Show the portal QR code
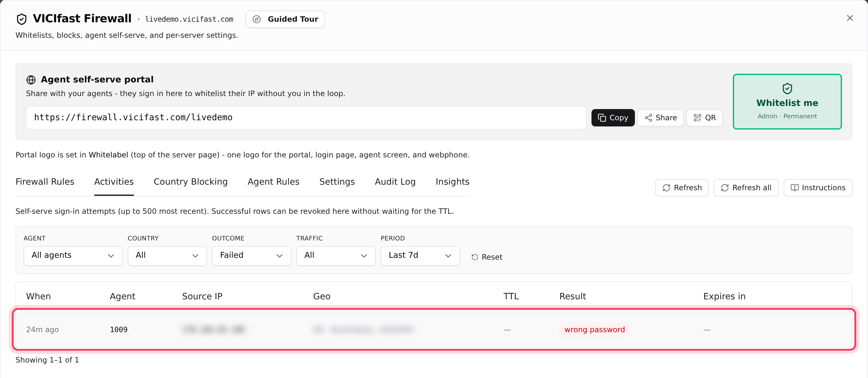The image size is (868, 378). [x=705, y=117]
